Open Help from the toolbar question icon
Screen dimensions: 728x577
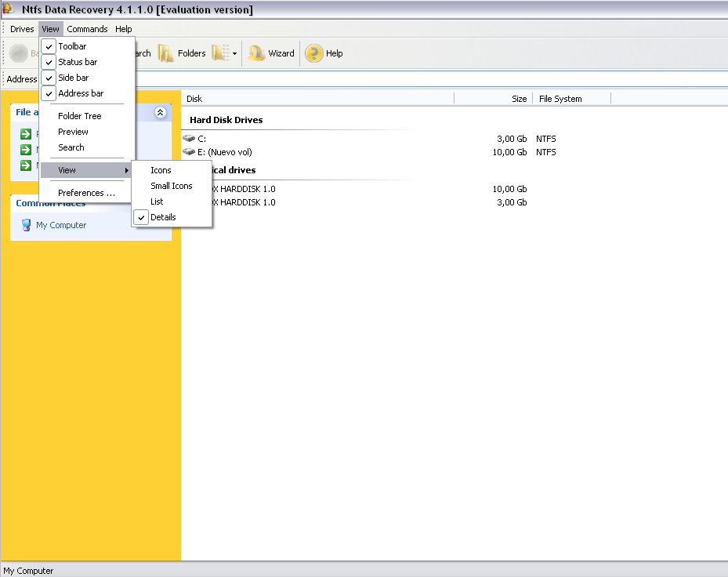pos(314,53)
